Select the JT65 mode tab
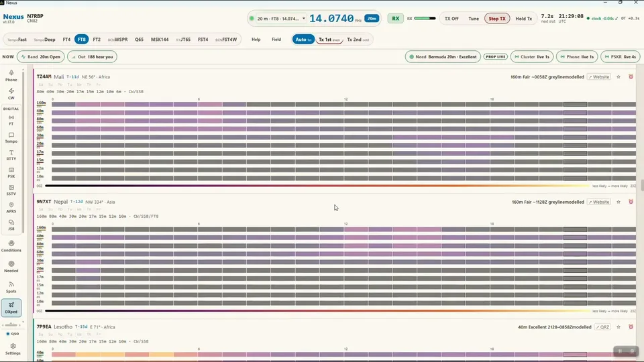Image resolution: width=644 pixels, height=362 pixels. 183,40
